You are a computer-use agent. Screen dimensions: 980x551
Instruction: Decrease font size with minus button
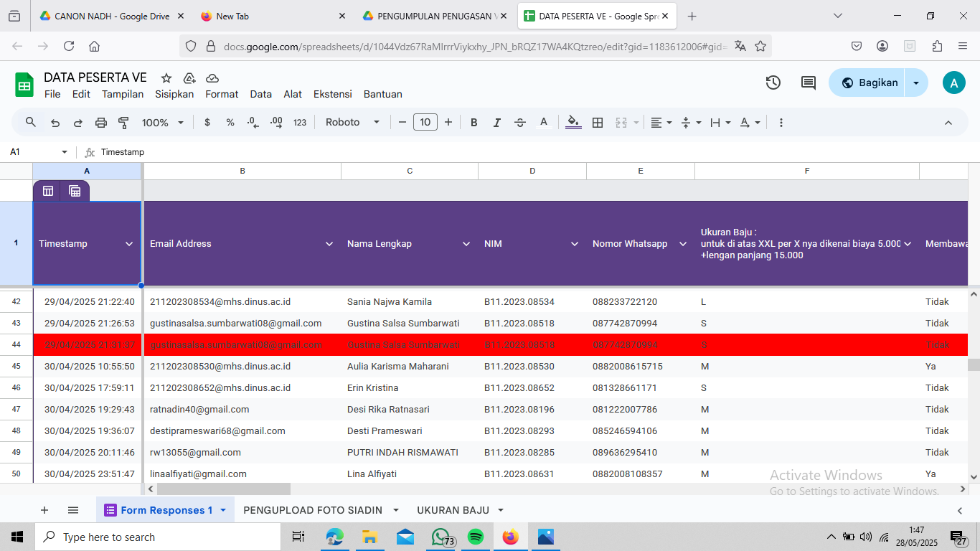point(402,123)
